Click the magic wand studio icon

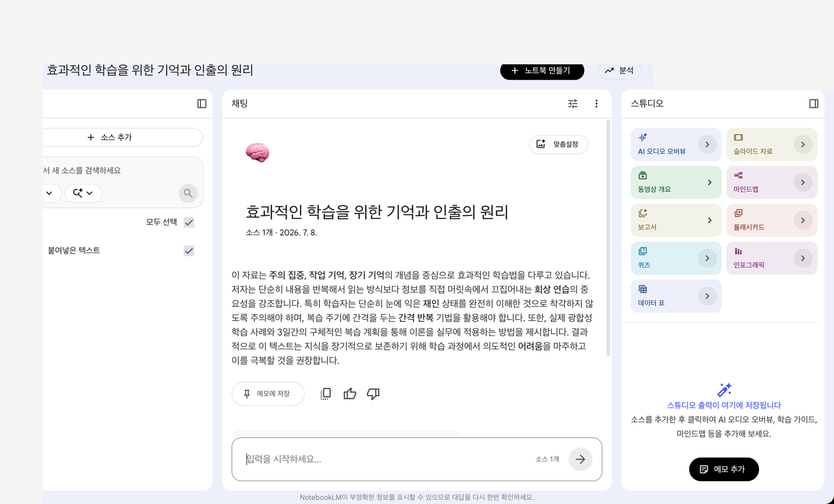[x=724, y=390]
